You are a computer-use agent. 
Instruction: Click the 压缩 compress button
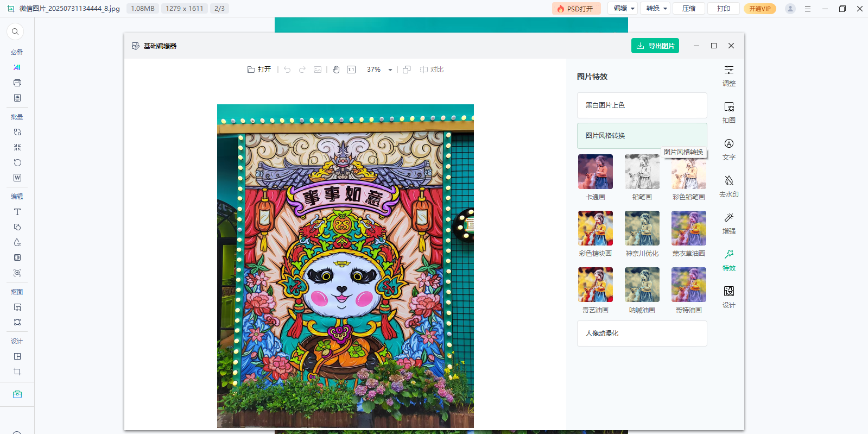point(689,8)
